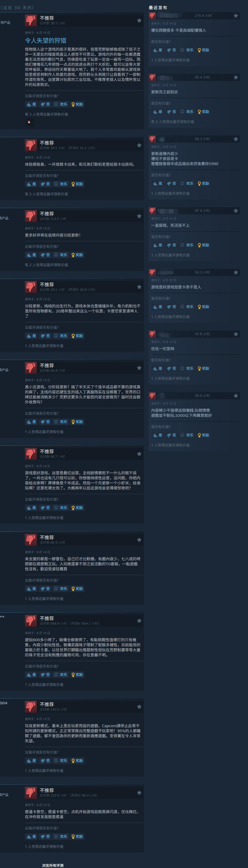Image resolution: width=248 pixels, height=868 pixels.
Task: Vote '是' on the '令人失望的狩猎' review
Action: click(x=31, y=104)
